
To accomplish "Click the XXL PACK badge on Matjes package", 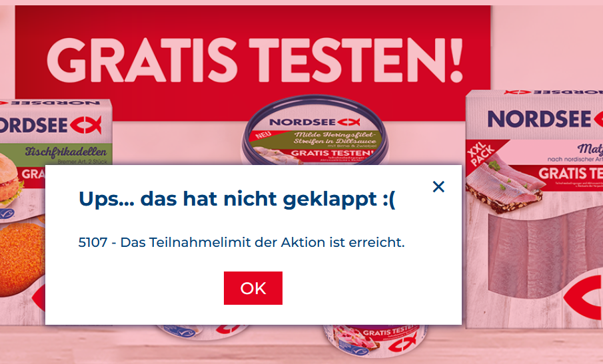I will click(x=479, y=154).
